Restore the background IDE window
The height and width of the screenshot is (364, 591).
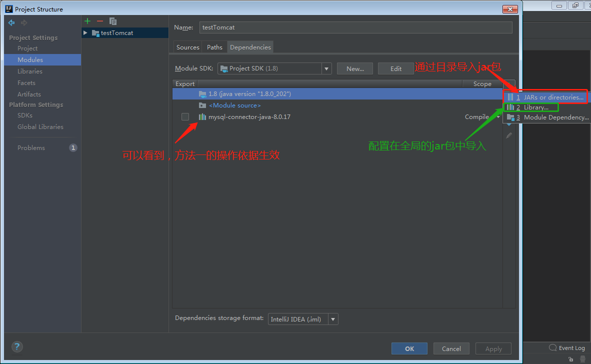pyautogui.click(x=575, y=5)
